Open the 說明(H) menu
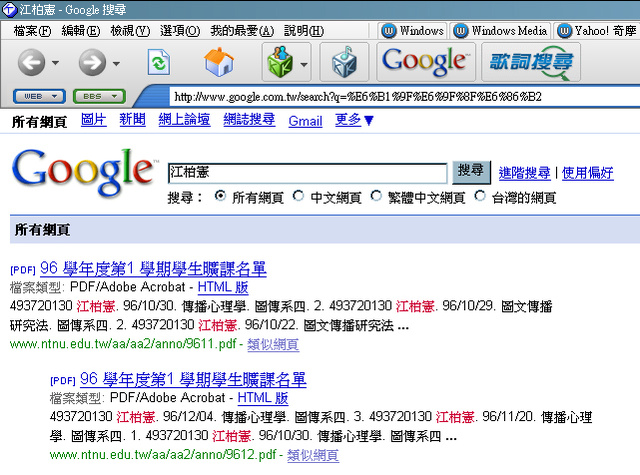The height and width of the screenshot is (475, 640). 304,31
